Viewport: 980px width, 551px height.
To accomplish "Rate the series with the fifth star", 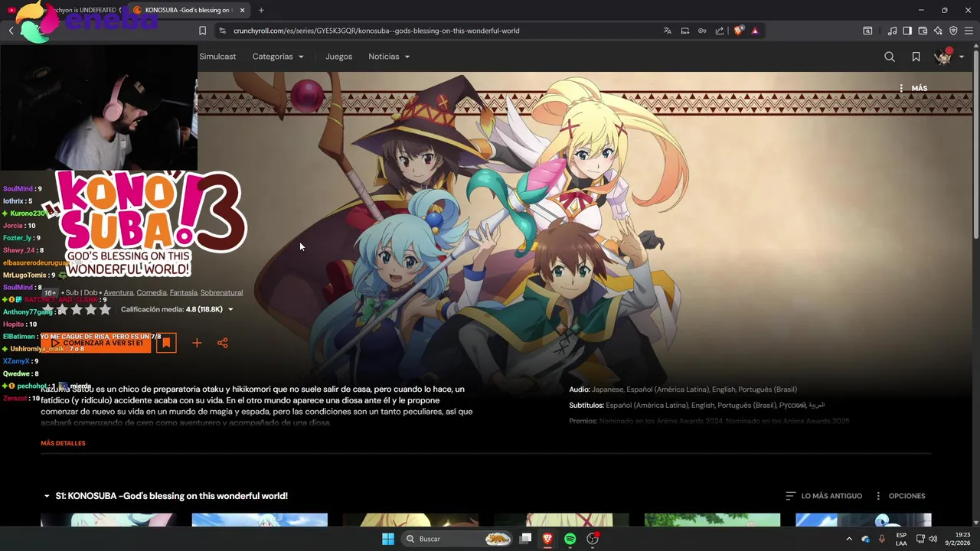I will [x=106, y=309].
